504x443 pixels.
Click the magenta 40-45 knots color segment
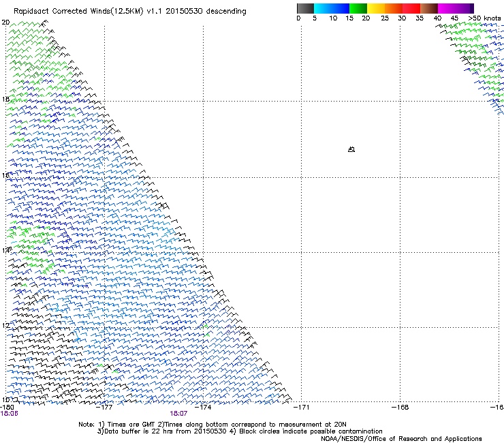(447, 8)
